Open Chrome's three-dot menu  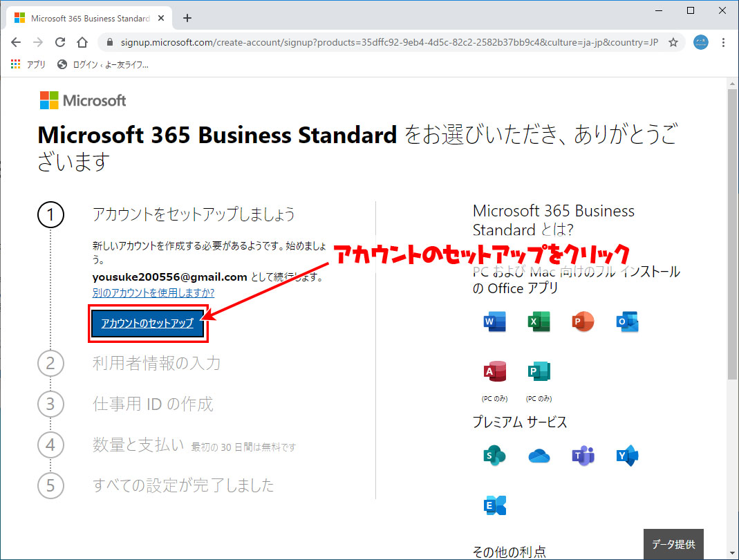724,42
